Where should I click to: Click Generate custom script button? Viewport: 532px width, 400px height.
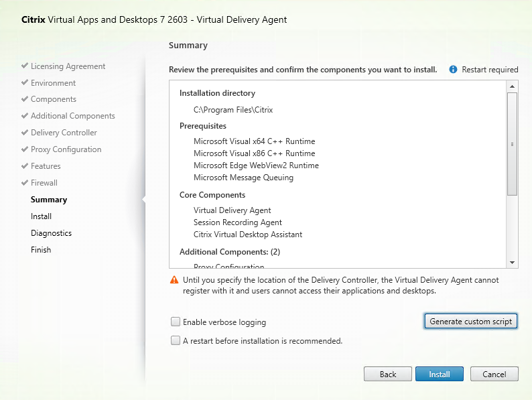coord(471,322)
